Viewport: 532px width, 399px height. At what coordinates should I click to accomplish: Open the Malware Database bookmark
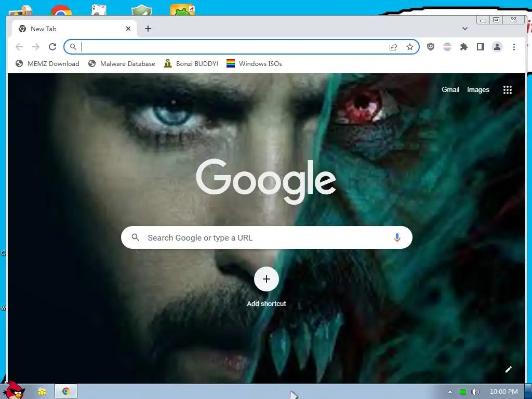[122, 63]
